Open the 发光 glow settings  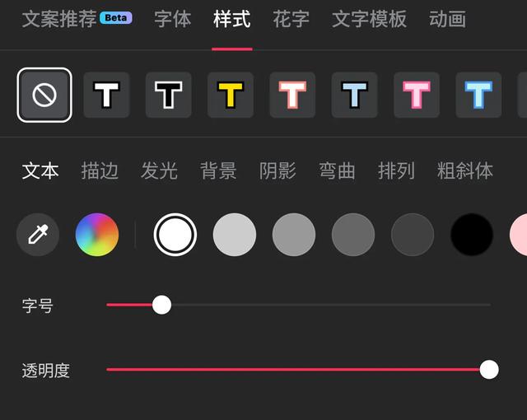tap(159, 170)
